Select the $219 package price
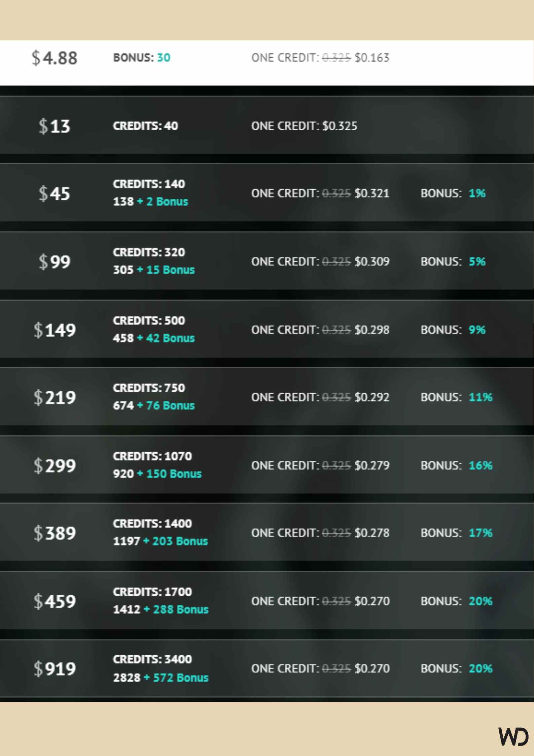534x756 pixels. 55,397
